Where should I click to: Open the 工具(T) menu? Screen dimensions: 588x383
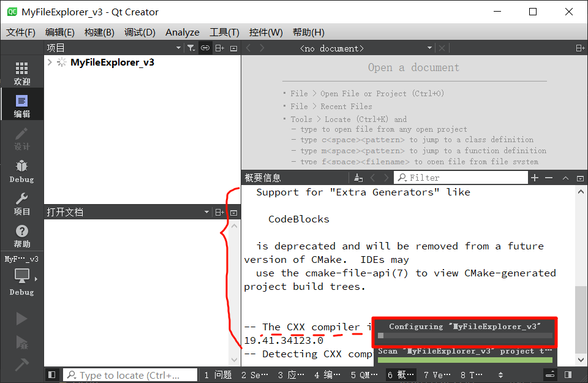click(224, 32)
